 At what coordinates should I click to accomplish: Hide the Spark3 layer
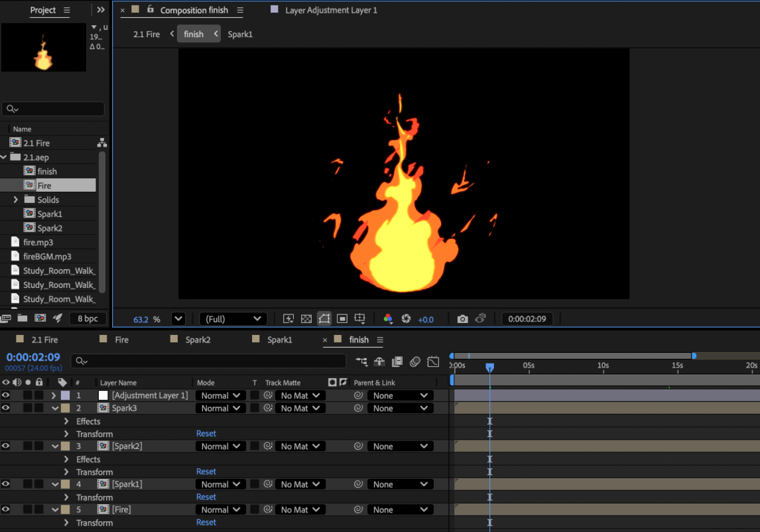tap(6, 408)
